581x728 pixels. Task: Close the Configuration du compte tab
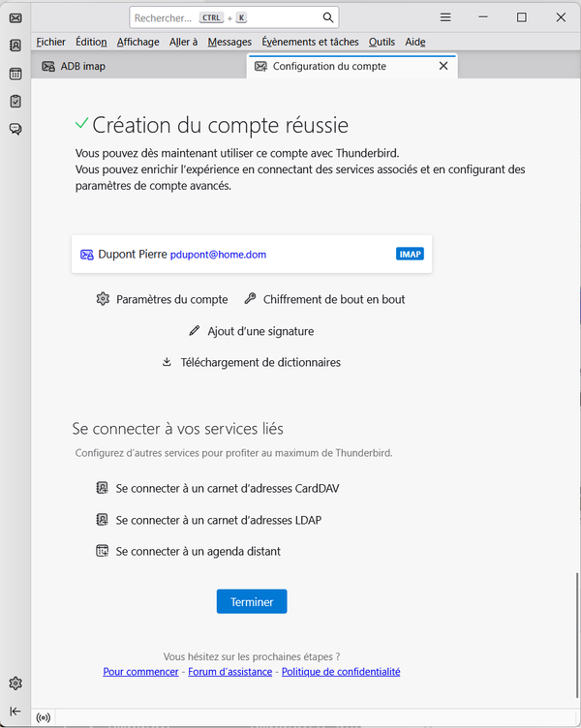443,67
